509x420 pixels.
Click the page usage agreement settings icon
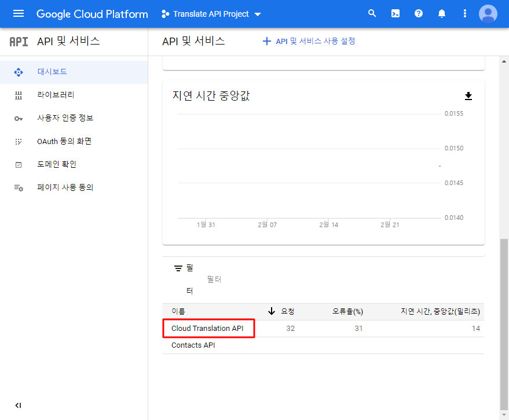(19, 188)
